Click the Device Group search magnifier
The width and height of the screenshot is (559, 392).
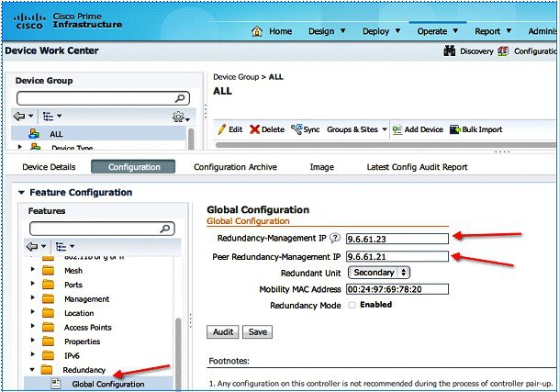[x=180, y=98]
